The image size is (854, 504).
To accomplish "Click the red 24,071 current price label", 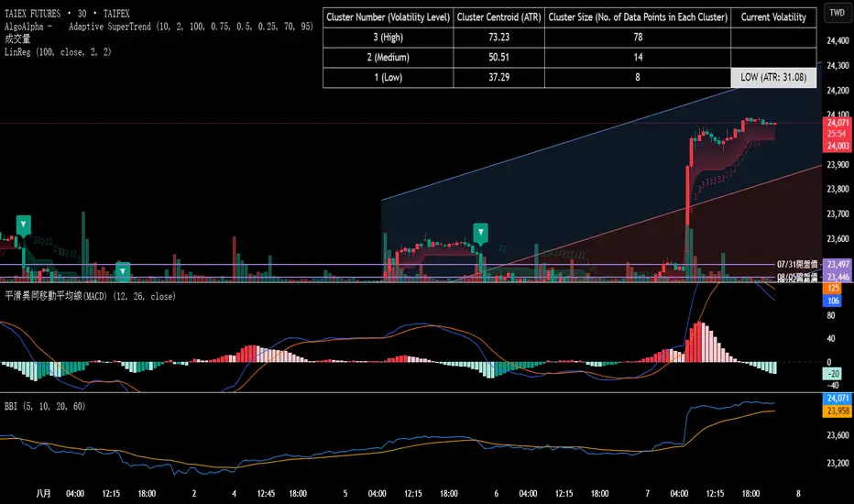I will (x=836, y=123).
